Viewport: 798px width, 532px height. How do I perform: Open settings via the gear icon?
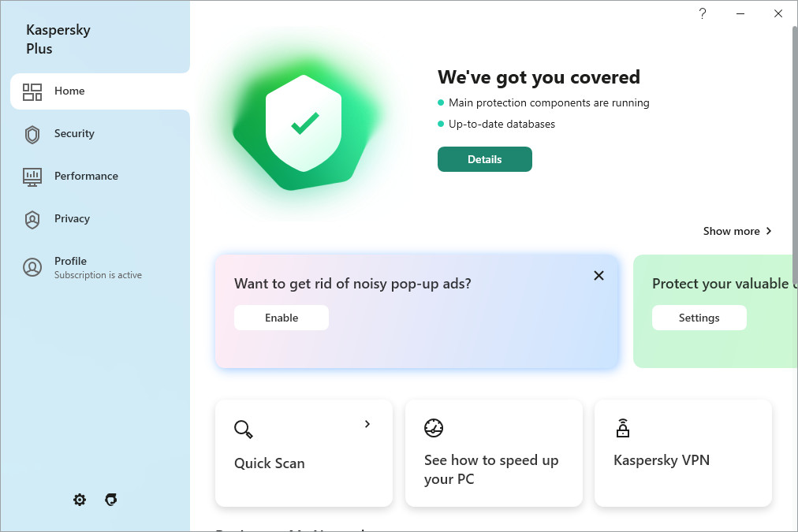coord(80,500)
